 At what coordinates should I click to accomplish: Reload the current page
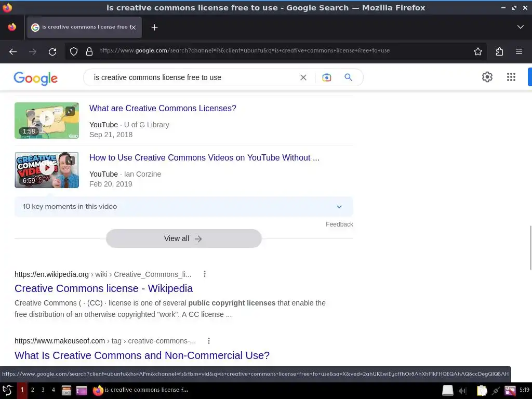click(52, 51)
